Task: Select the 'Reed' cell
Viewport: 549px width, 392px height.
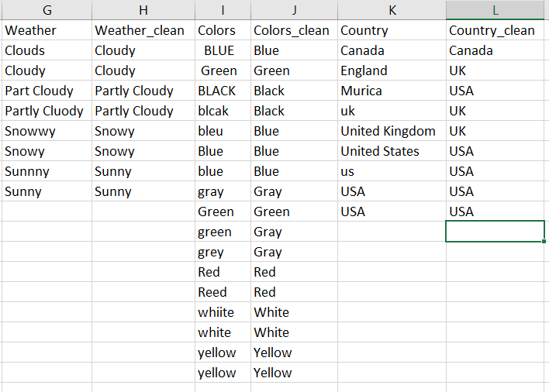Action: click(x=212, y=293)
